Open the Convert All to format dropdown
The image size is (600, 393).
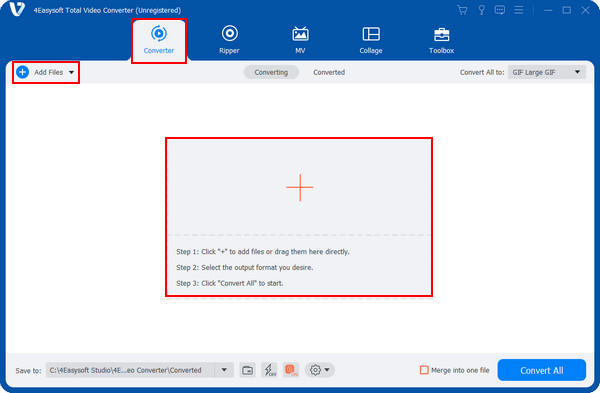click(x=547, y=72)
